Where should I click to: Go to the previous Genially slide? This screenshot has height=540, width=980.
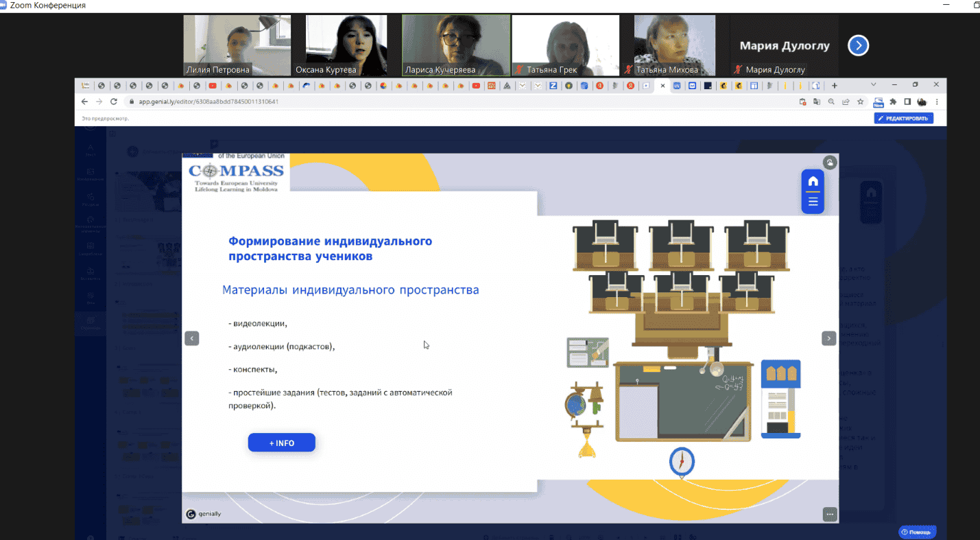pos(192,338)
